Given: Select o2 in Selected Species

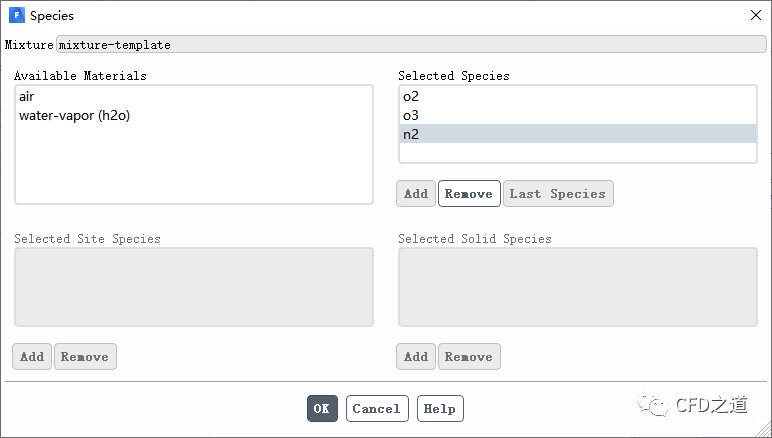Looking at the screenshot, I should coord(411,97).
